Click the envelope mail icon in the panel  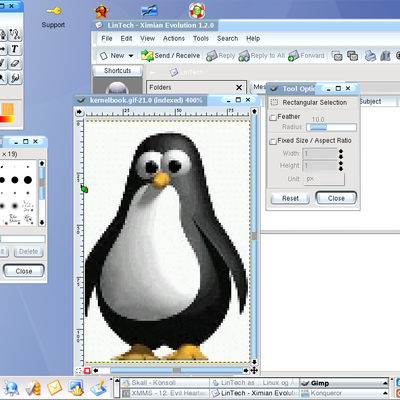pyautogui.click(x=54, y=388)
